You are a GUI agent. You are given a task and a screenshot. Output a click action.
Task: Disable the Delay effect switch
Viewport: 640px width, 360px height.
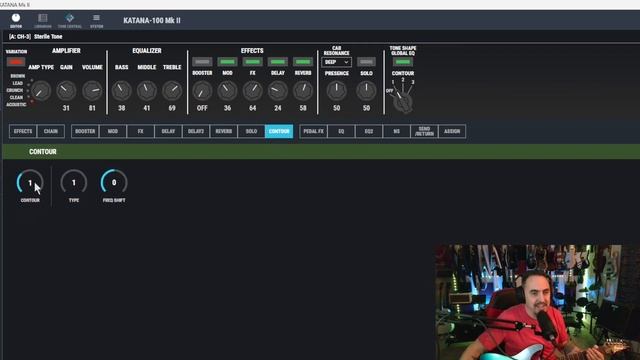(278, 62)
